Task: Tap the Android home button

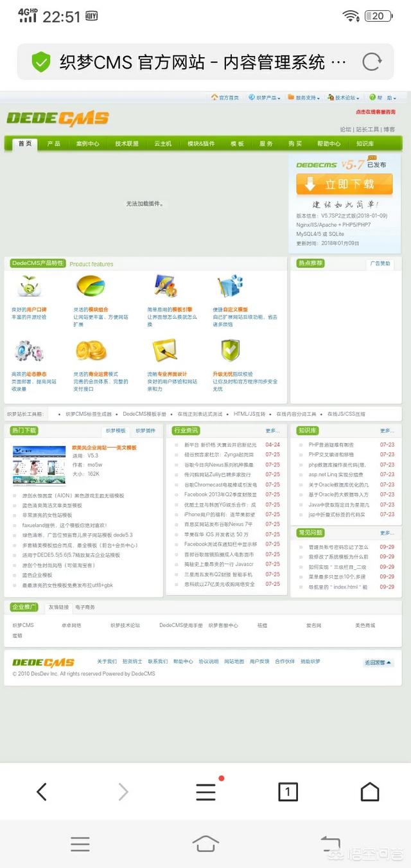Action: pyautogui.click(x=205, y=844)
